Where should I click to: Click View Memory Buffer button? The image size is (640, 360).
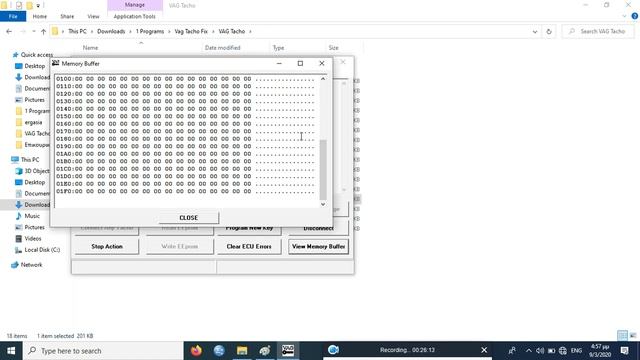pyautogui.click(x=318, y=247)
